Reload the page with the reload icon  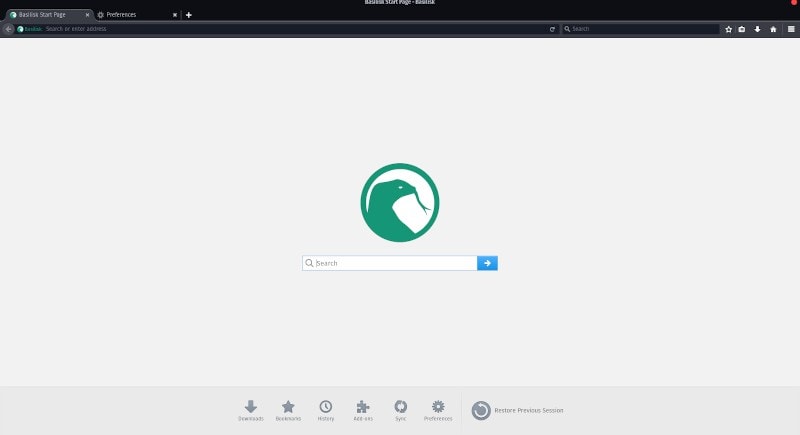pyautogui.click(x=552, y=29)
